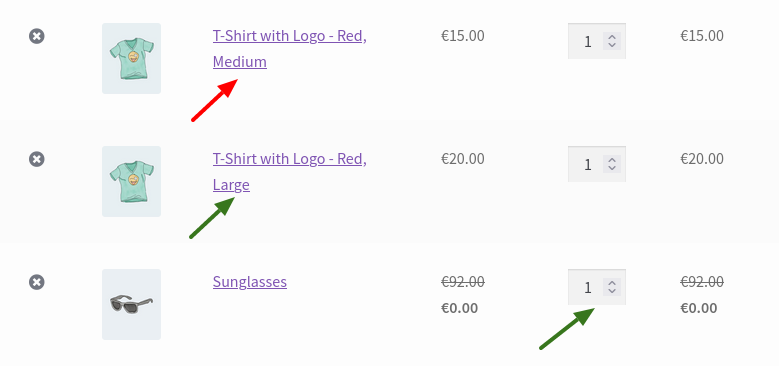Viewport: 779px width, 374px height.
Task: Open the Sunglasses product thumbnail
Action: click(x=131, y=304)
